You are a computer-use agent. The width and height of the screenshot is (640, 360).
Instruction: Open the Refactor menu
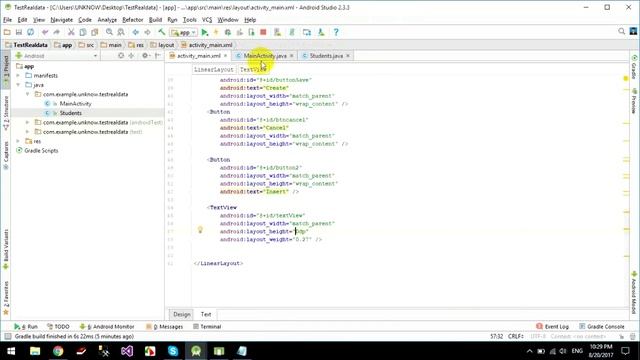click(x=133, y=20)
